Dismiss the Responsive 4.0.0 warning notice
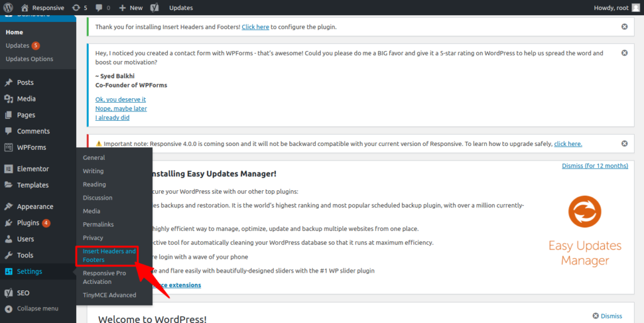This screenshot has width=644, height=323. [x=625, y=144]
